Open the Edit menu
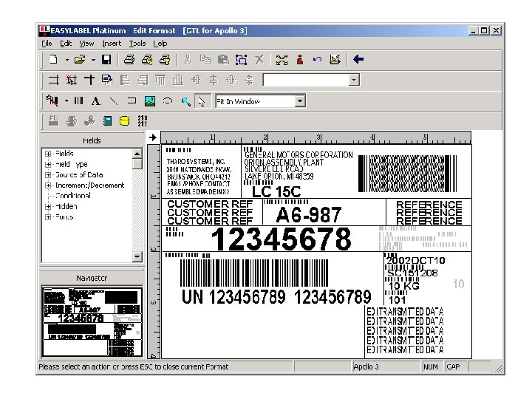This screenshot has width=532, height=399. tap(66, 44)
